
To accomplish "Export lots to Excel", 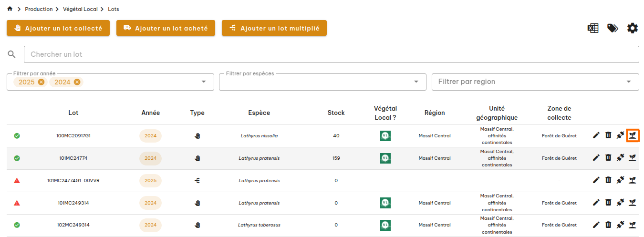I will (x=592, y=28).
